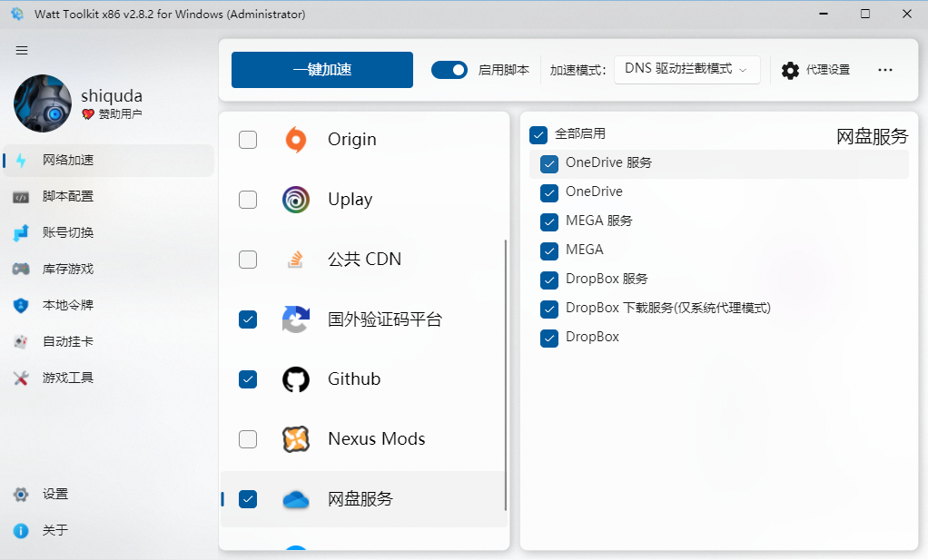The width and height of the screenshot is (928, 560).
Task: Open 关于 page label
Action: tap(55, 530)
